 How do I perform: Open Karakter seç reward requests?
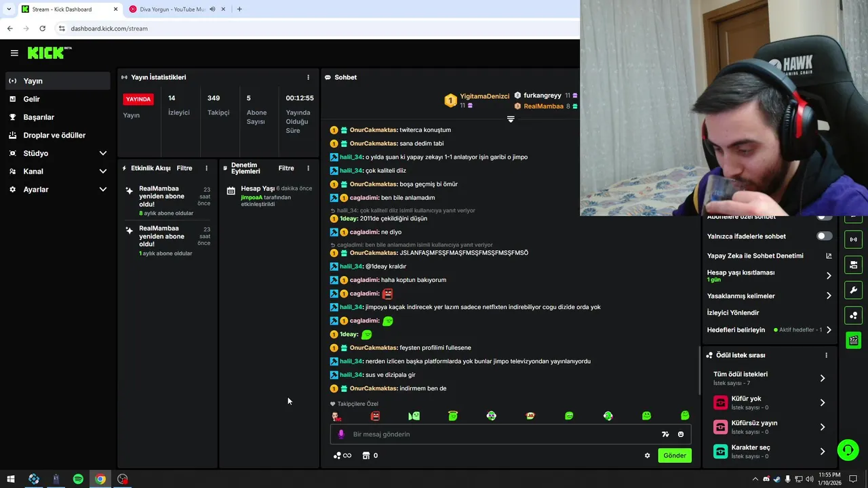pyautogui.click(x=769, y=451)
